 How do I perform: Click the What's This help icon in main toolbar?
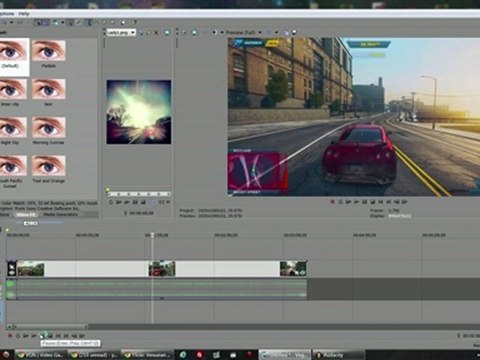pyautogui.click(x=134, y=22)
